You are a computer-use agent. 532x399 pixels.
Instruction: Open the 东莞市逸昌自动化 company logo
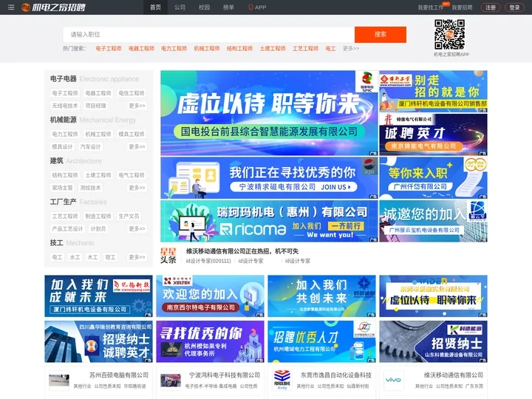click(282, 381)
